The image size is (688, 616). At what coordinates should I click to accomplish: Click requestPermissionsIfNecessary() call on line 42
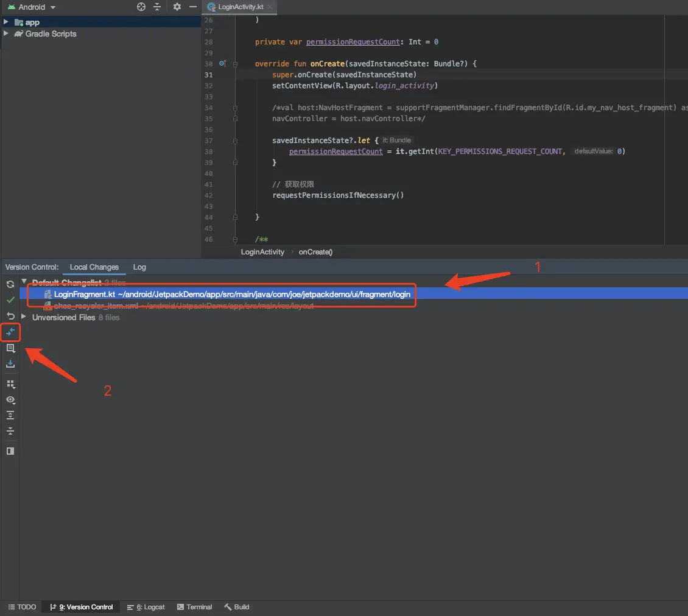tap(338, 195)
